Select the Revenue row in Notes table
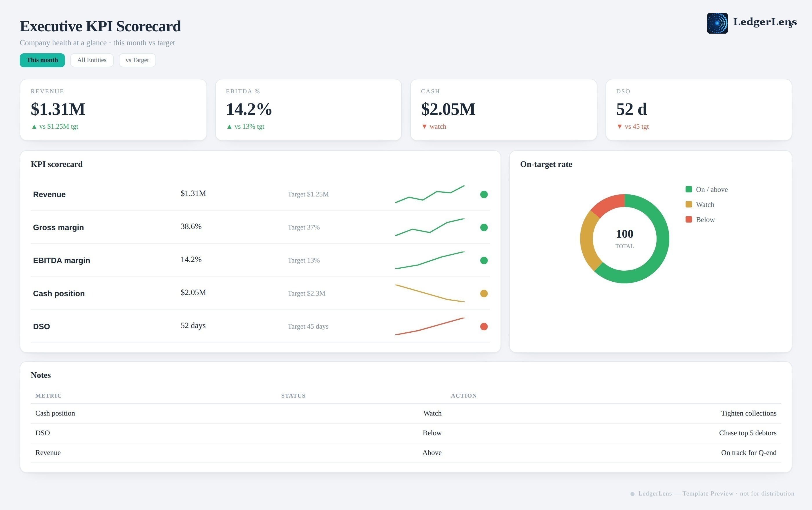 [406, 453]
